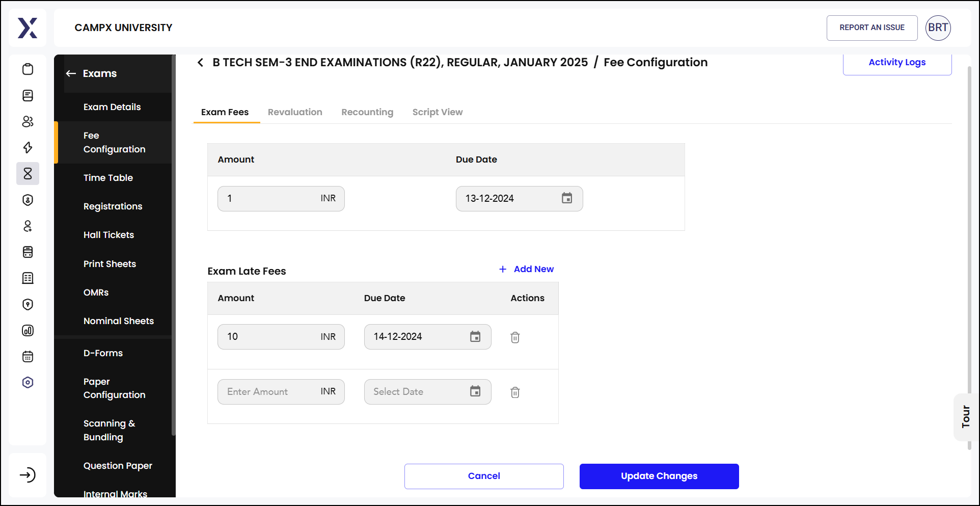Open the lightning bolt icon in left rail
Screen dimensions: 980x506
[28, 147]
